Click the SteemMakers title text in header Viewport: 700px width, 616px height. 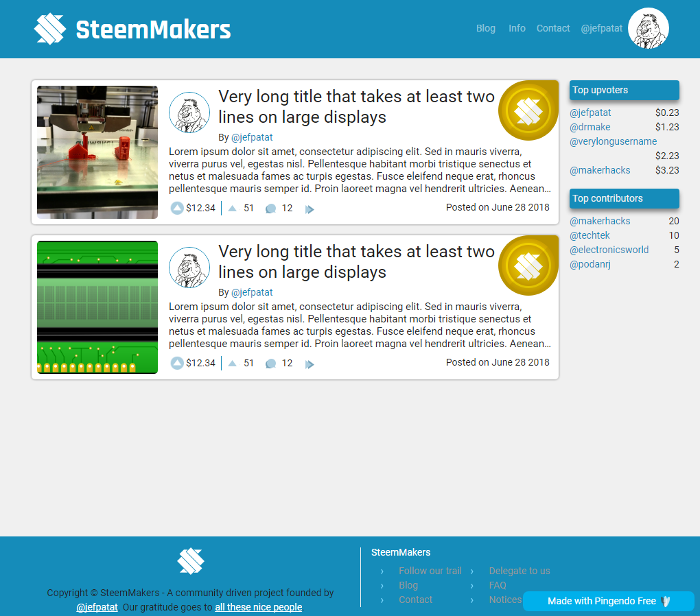coord(153,29)
